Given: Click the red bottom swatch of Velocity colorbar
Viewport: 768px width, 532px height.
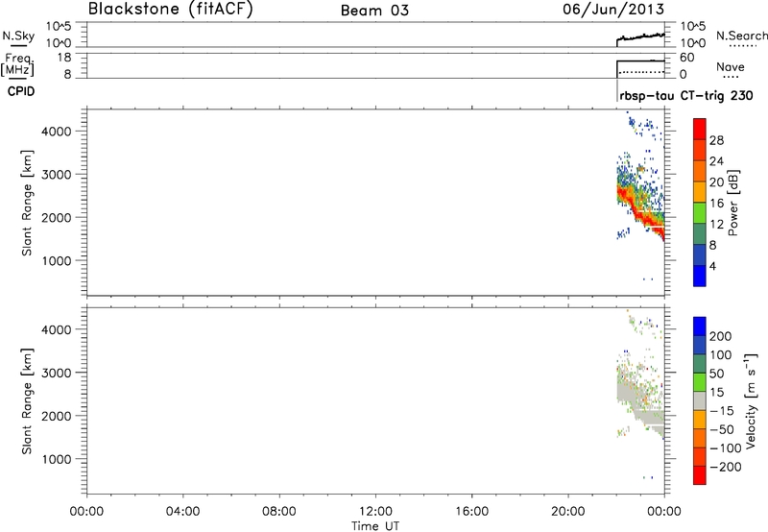Looking at the screenshot, I should click(700, 475).
